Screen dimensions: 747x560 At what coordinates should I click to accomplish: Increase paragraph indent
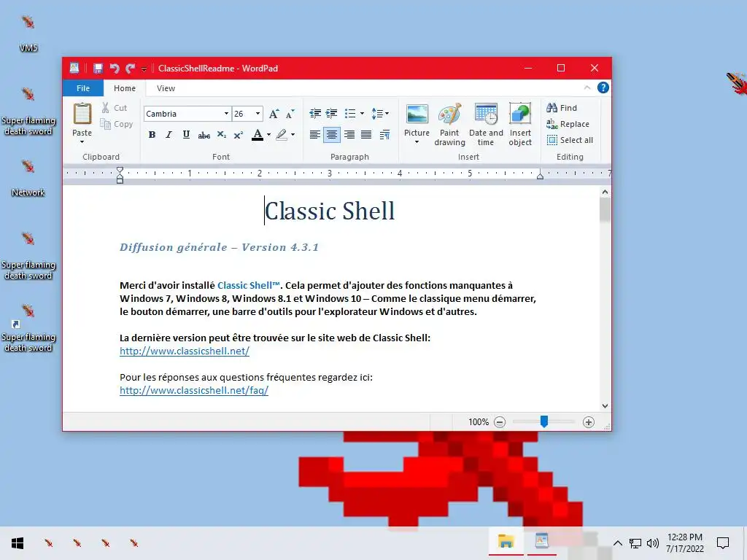332,113
